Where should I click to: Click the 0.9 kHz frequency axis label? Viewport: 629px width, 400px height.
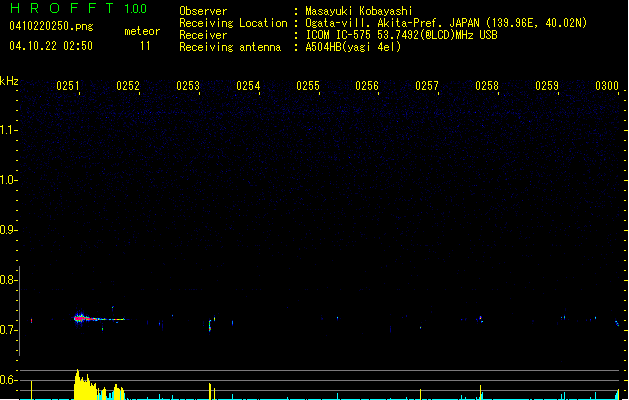click(x=8, y=230)
